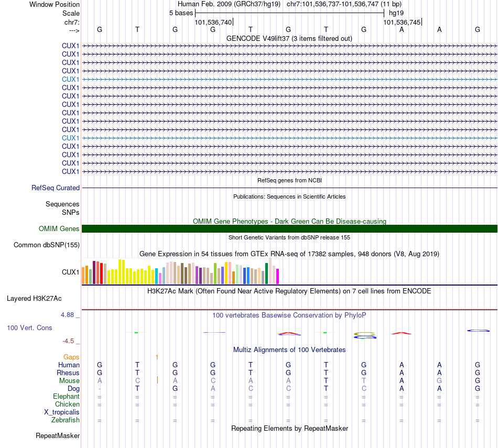Open the RefSeq genes from NCBI title
This screenshot has width=498, height=448.
(x=289, y=180)
